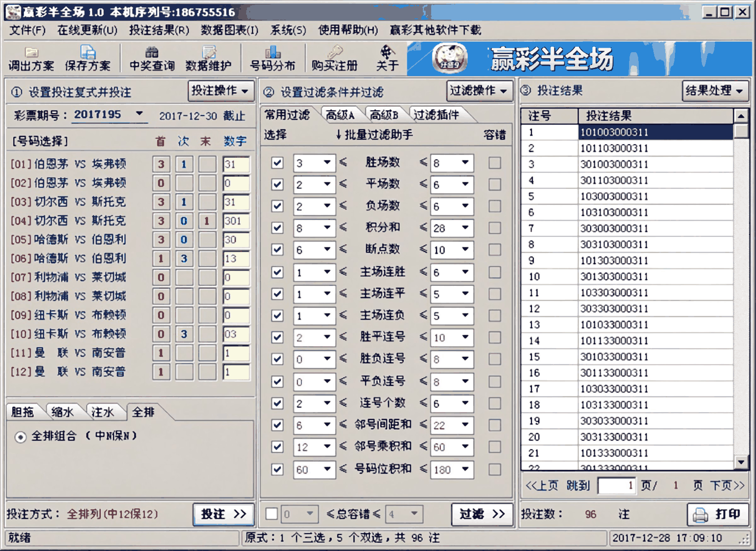The width and height of the screenshot is (756, 551).
Task: Toggle 首 option 3 for match [01]
Action: [161, 164]
